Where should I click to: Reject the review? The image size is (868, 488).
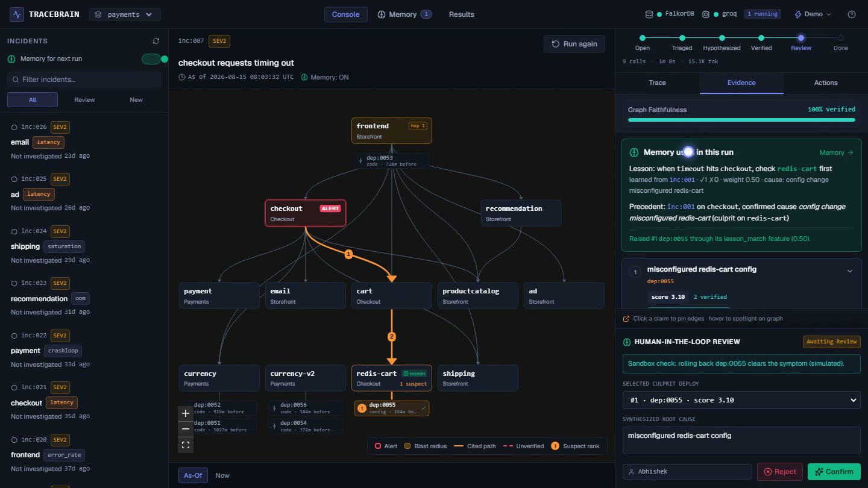click(x=780, y=472)
